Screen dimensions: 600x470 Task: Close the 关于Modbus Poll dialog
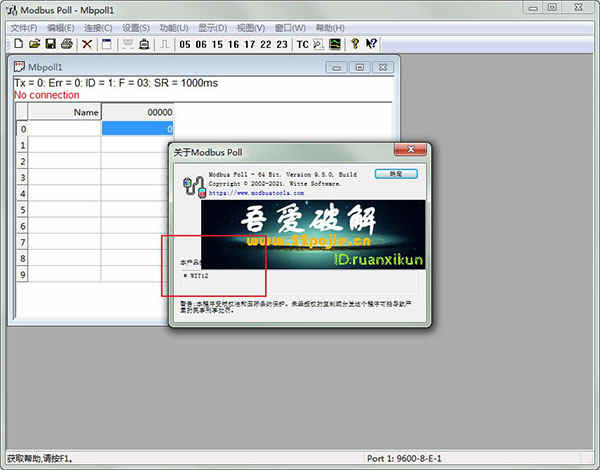click(410, 149)
